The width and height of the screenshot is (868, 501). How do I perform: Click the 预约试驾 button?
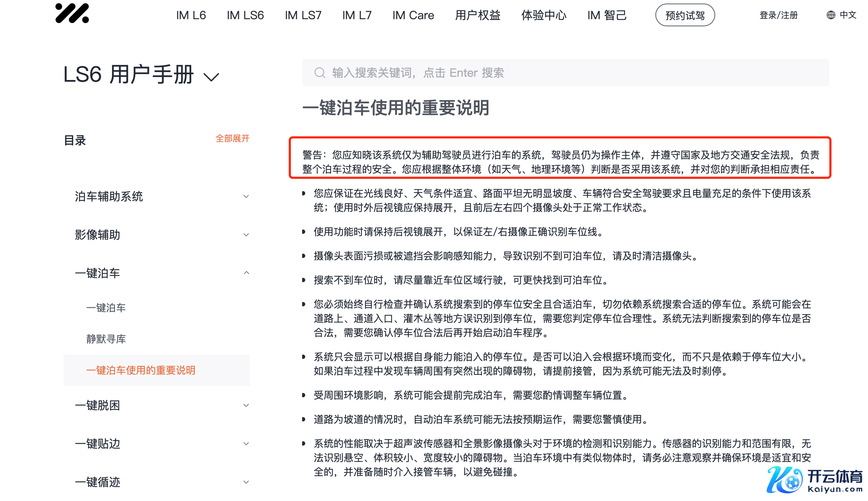tap(685, 15)
